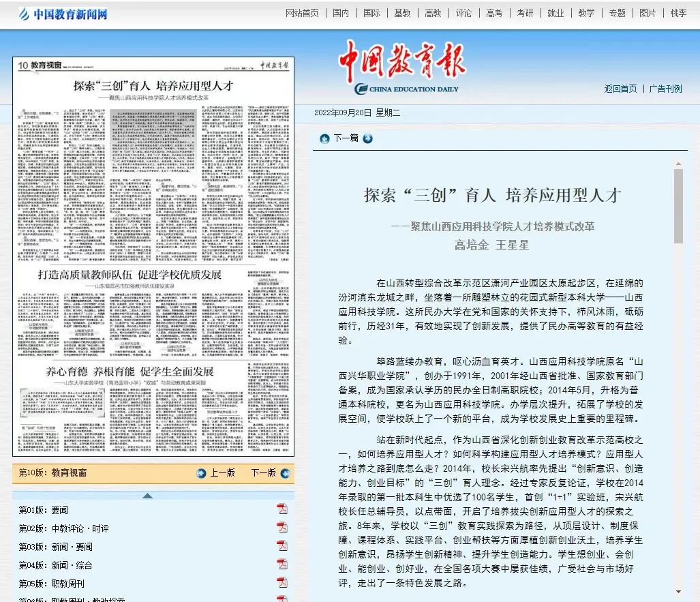Click PDF icon beside 第05版 职教周刊
Image resolution: width=700 pixels, height=602 pixels.
281,583
